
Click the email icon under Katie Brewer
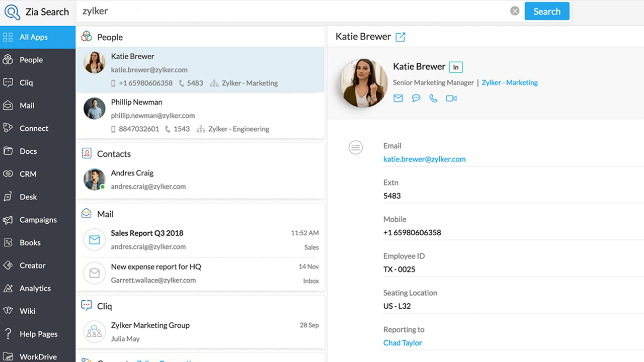pyautogui.click(x=398, y=99)
